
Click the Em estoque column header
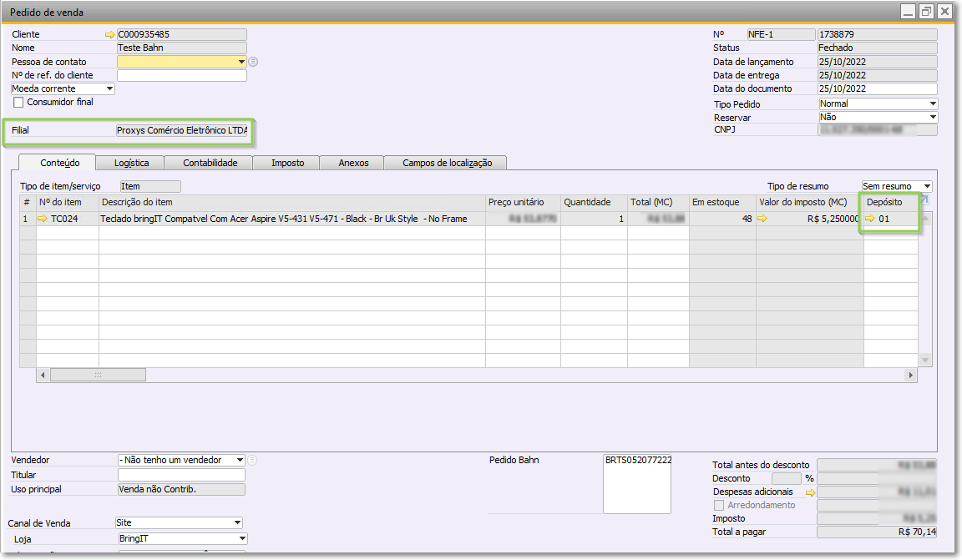(x=722, y=203)
